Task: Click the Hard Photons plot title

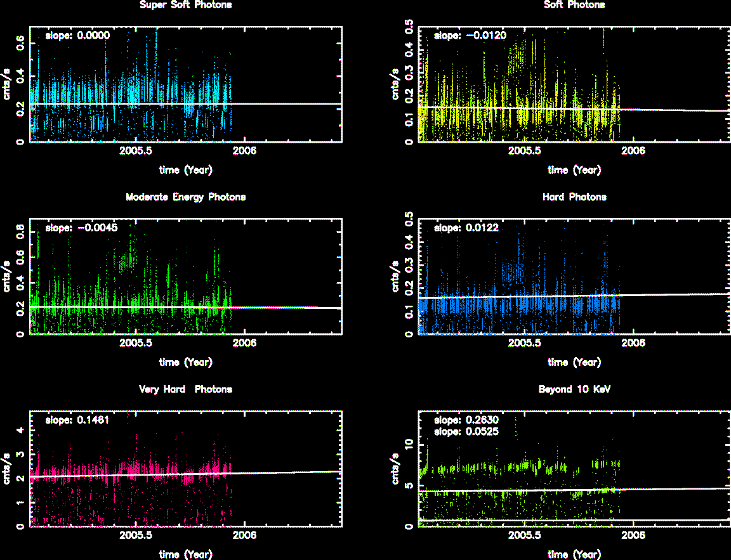Action: pyautogui.click(x=574, y=197)
